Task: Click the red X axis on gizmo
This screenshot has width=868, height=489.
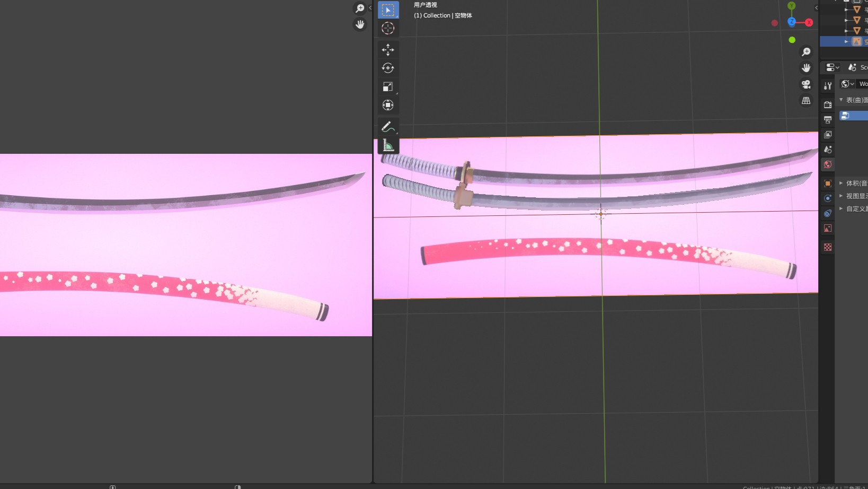Action: (x=809, y=22)
